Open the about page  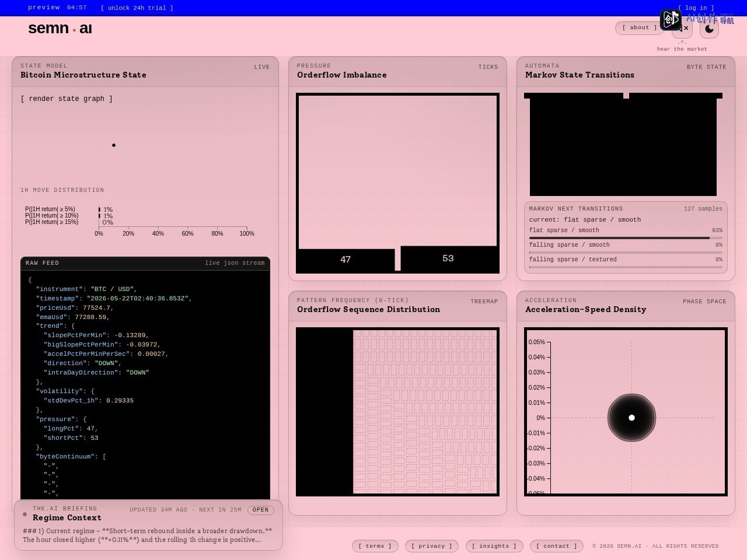point(640,27)
